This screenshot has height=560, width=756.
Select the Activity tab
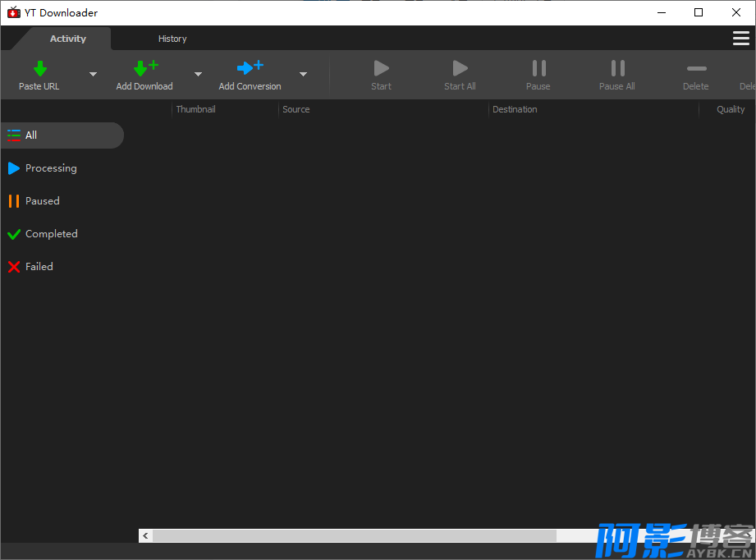[x=68, y=39]
